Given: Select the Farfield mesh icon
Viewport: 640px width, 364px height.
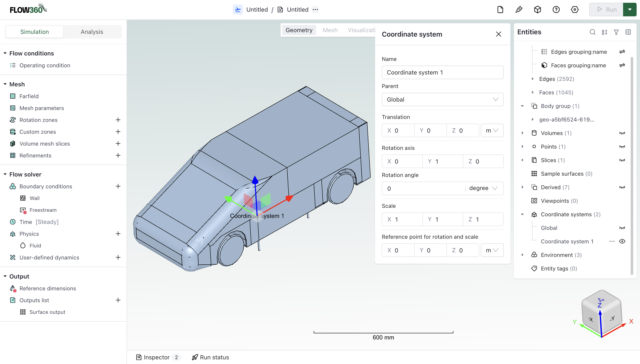Looking at the screenshot, I should [13, 96].
